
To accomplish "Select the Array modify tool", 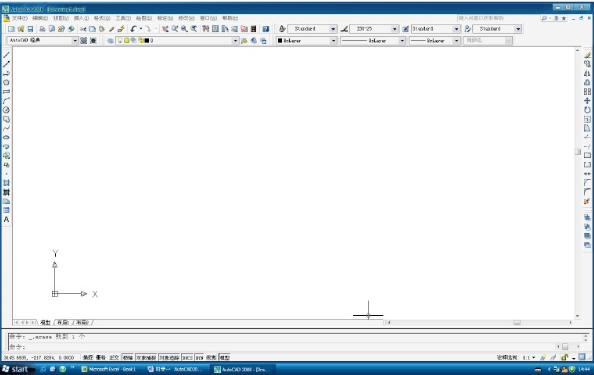I will pyautogui.click(x=587, y=91).
